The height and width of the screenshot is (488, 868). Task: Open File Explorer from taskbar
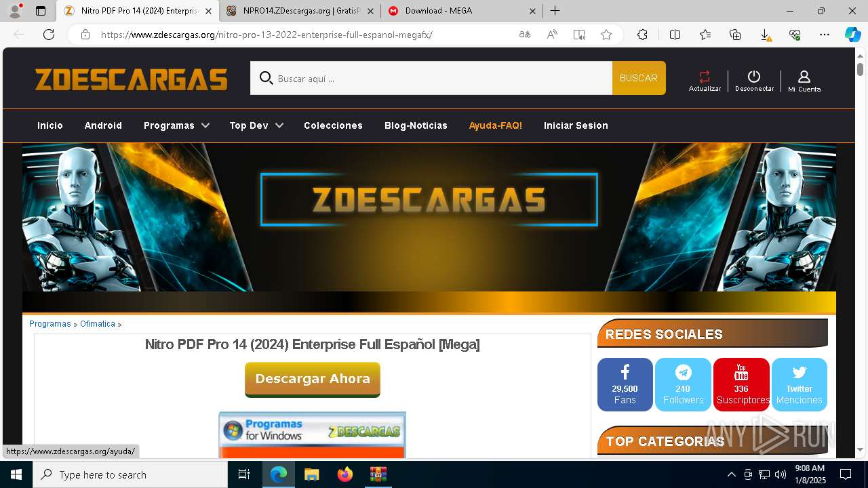point(312,474)
